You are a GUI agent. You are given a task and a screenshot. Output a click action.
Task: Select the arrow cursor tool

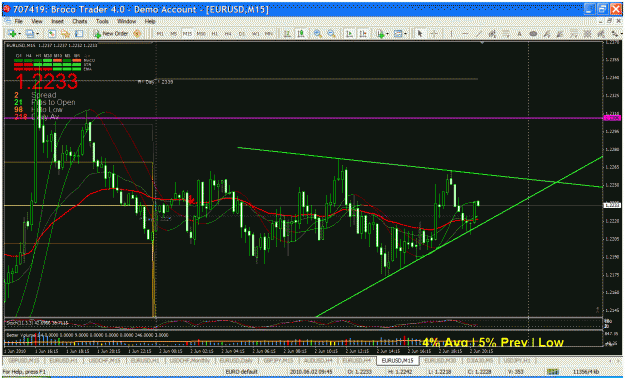tap(419, 34)
